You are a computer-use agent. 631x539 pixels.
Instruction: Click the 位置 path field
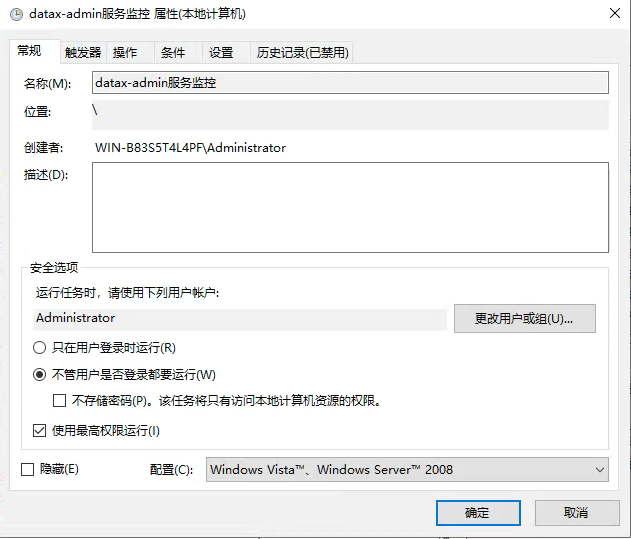coord(350,115)
